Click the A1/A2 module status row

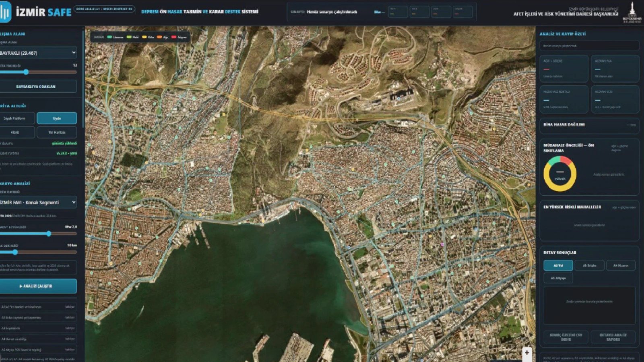coord(38,307)
